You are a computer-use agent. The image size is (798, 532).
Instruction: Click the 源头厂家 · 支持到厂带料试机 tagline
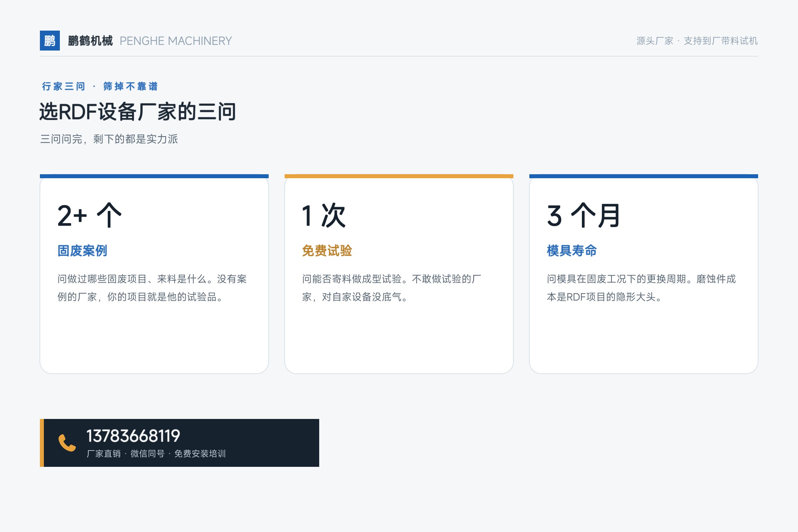[x=697, y=41]
